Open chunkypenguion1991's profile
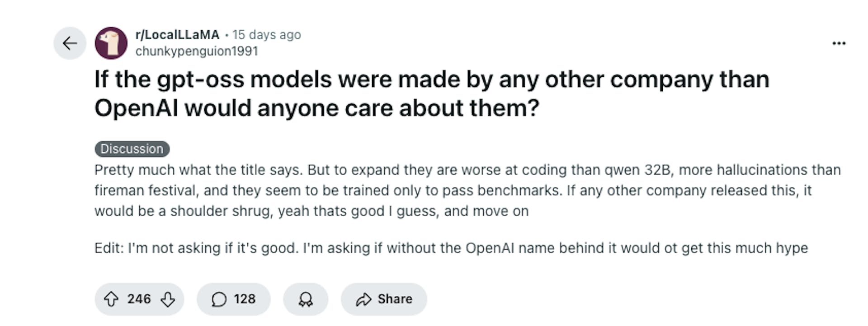Viewport: 868px width, 326px height. point(197,51)
